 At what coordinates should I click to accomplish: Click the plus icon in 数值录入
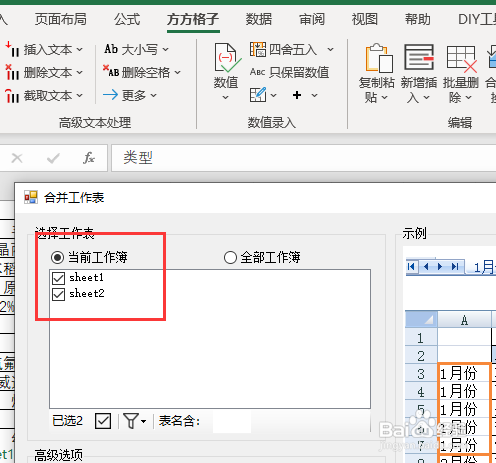coord(297,95)
